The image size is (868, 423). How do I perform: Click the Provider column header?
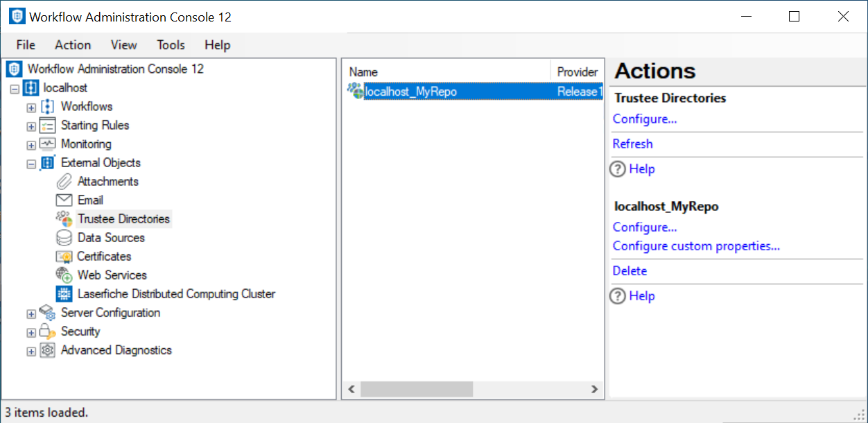577,72
